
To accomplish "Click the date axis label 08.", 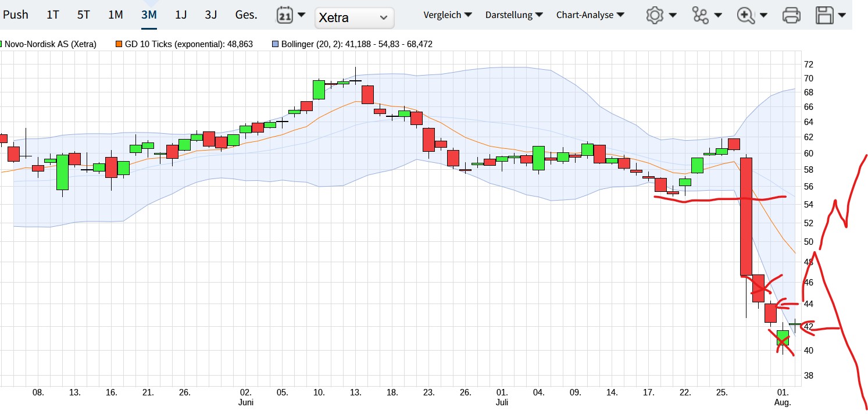I will coord(38,392).
